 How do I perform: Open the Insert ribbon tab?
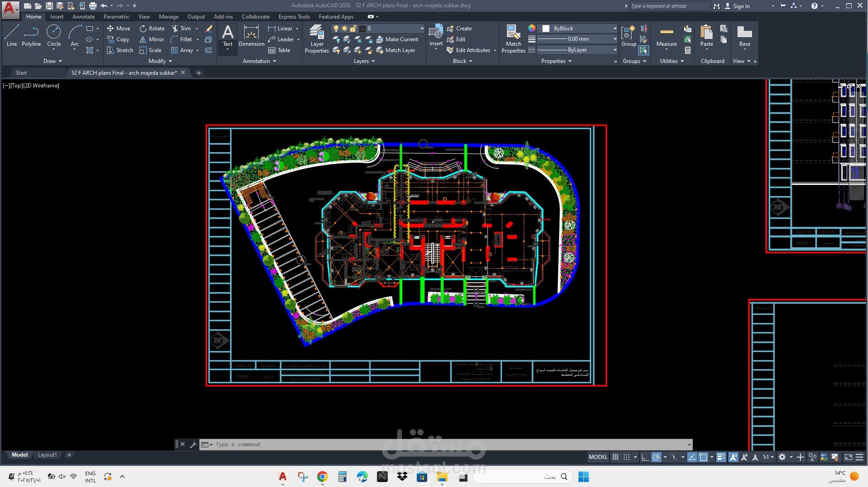coord(57,17)
